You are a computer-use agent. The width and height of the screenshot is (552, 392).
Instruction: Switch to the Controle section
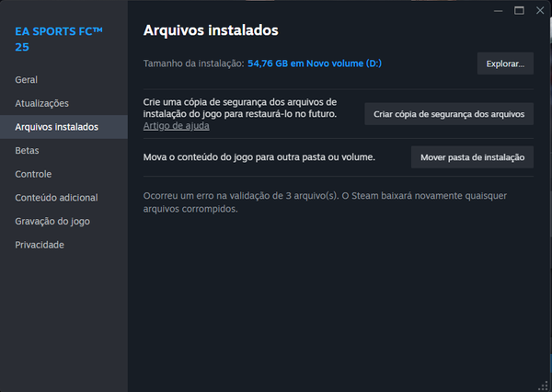coord(63,174)
